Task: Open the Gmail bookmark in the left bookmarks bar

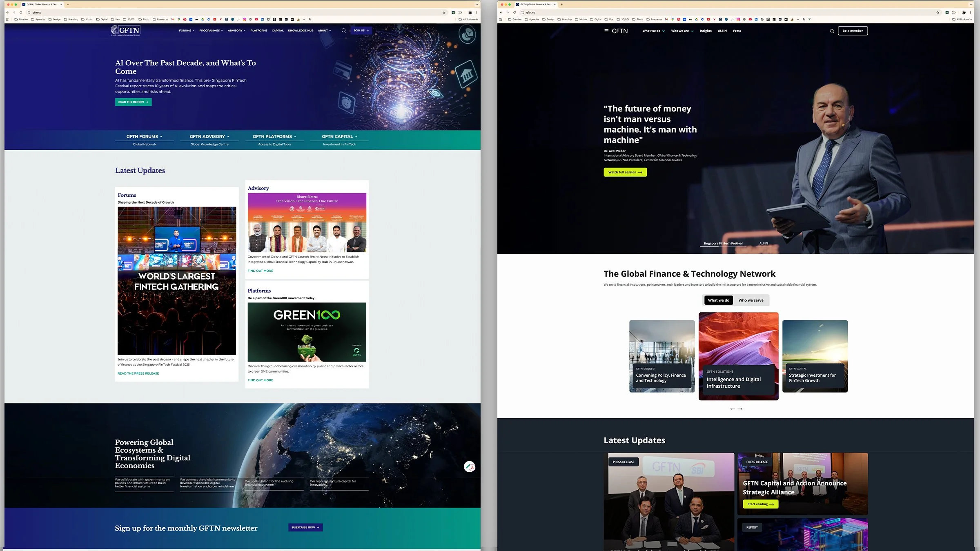Action: click(x=173, y=19)
